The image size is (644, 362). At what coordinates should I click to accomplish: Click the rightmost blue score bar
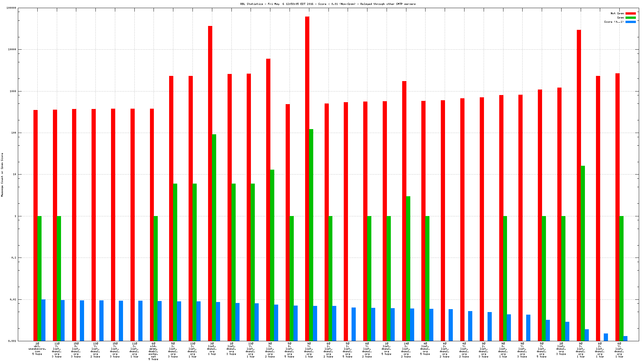[x=625, y=338]
